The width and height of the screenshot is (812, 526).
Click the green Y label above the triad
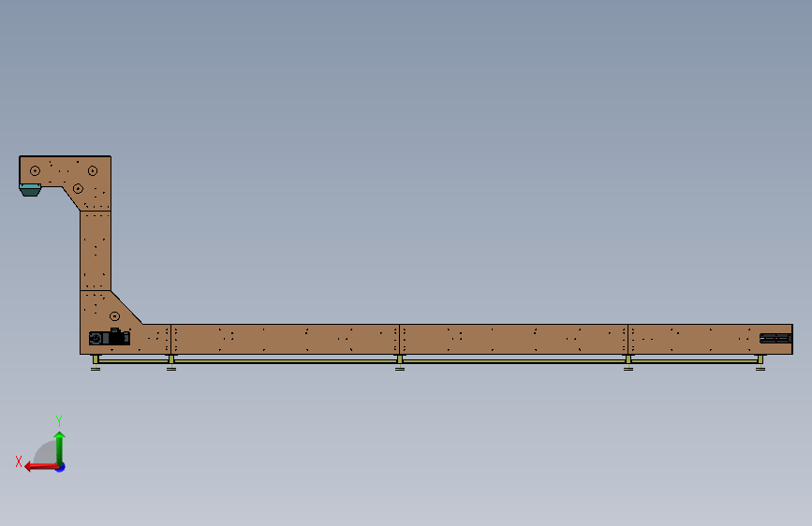click(59, 420)
